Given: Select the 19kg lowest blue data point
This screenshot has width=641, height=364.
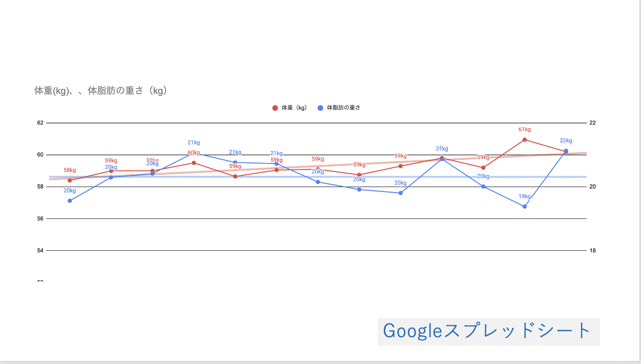Looking at the screenshot, I should pyautogui.click(x=525, y=206).
